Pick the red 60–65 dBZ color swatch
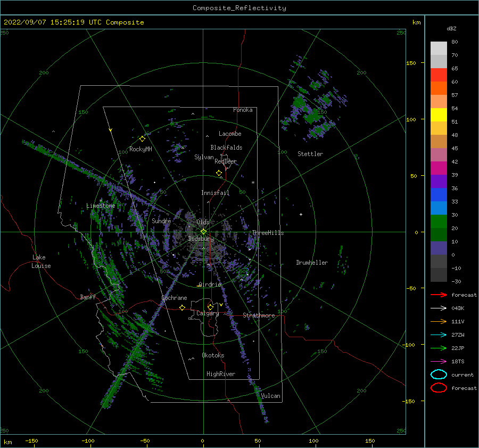 439,75
